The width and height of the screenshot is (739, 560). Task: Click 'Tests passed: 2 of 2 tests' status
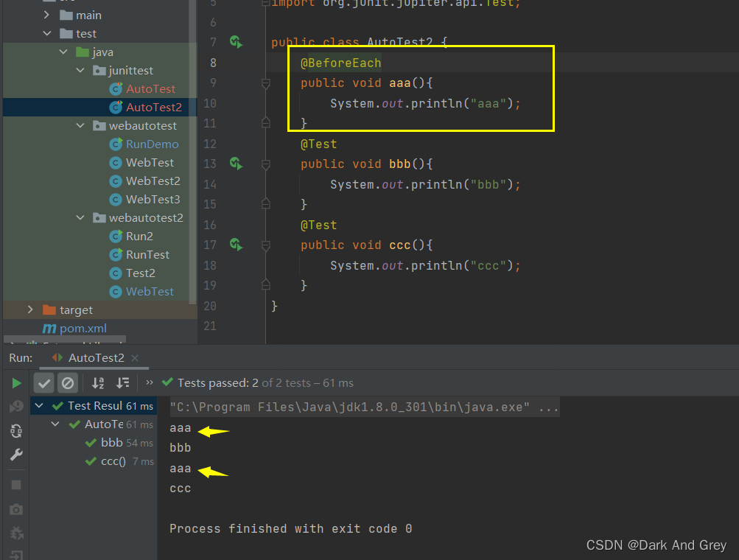[x=265, y=382]
